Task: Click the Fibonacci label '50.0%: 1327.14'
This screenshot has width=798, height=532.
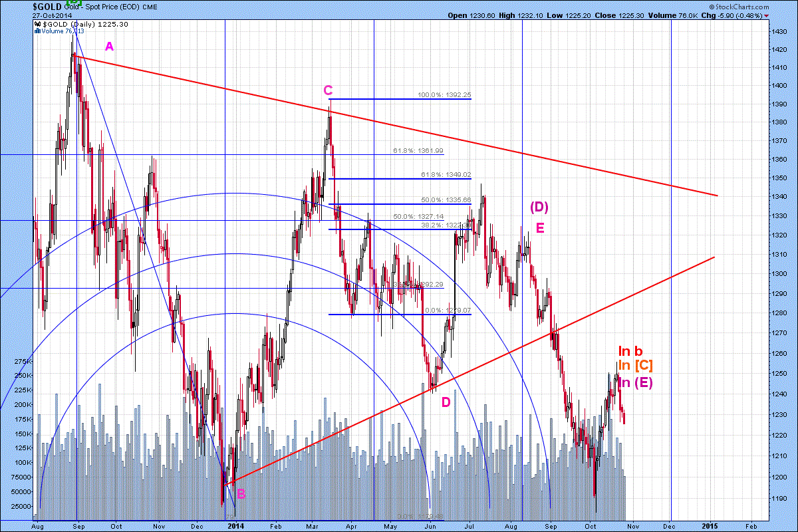Action: click(418, 216)
